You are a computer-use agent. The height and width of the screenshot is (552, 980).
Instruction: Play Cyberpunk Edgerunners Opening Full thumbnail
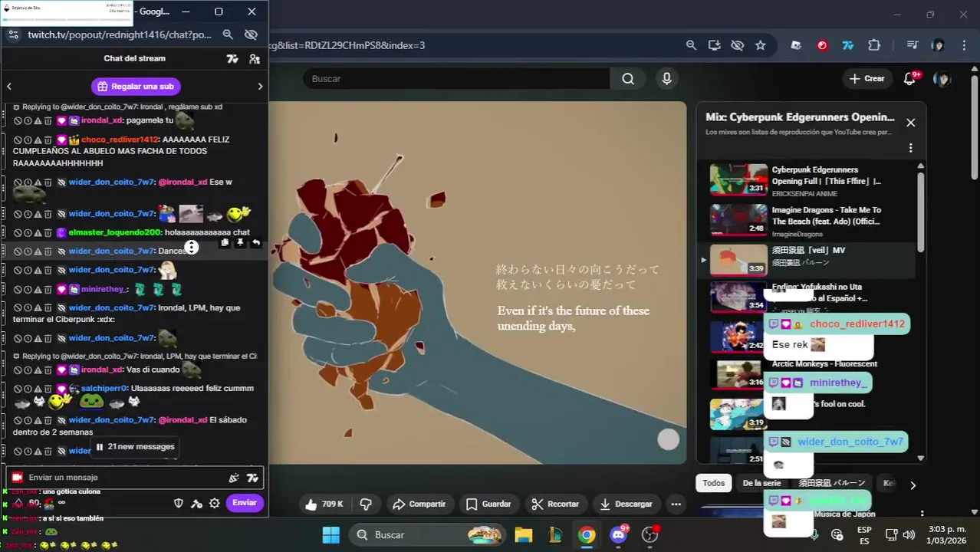[x=738, y=179]
